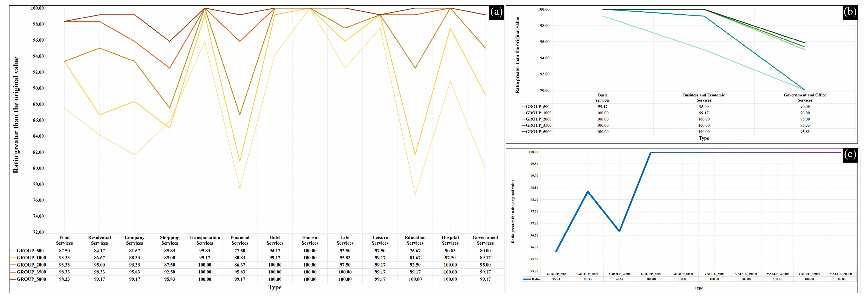Click the Basic services column header

602,98
